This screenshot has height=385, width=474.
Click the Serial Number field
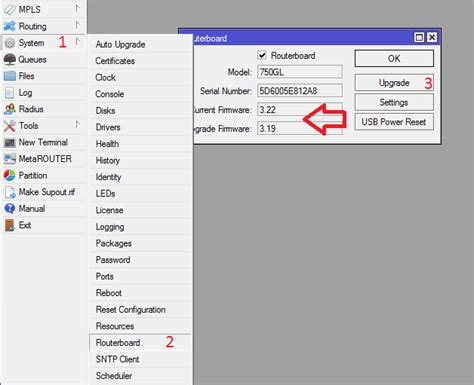tap(300, 91)
